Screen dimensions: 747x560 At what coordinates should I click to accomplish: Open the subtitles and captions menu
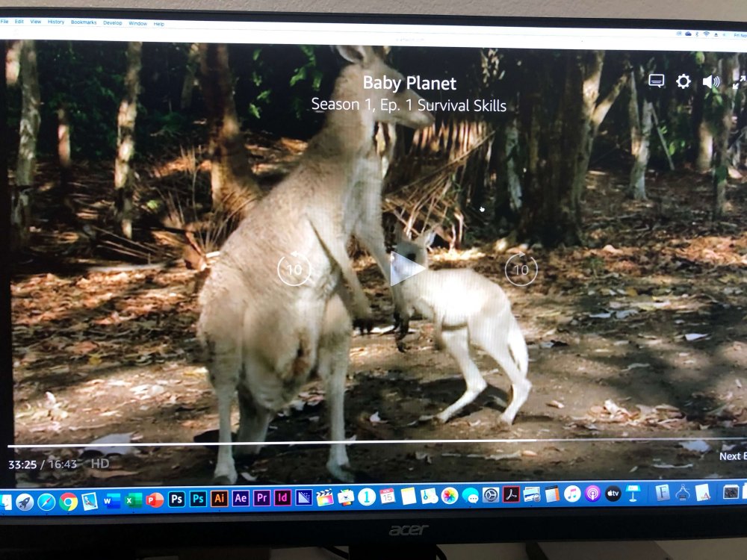coord(656,81)
